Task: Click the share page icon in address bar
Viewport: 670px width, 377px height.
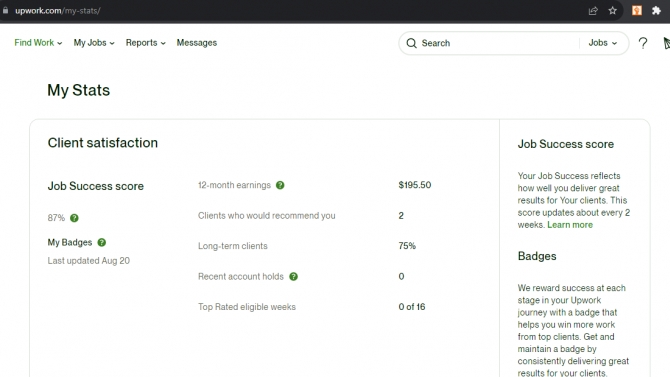Action: click(593, 11)
